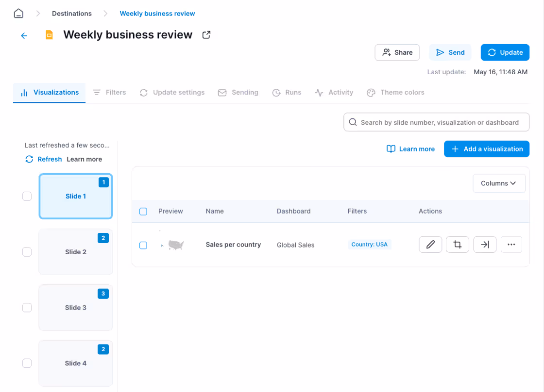The width and height of the screenshot is (544, 392).
Task: Click the Dashboard column header
Action: coord(293,211)
